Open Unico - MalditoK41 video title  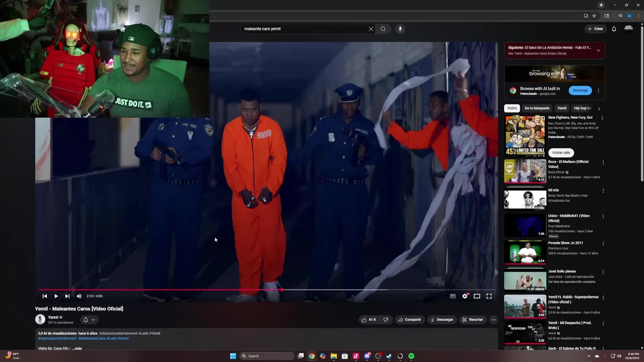pyautogui.click(x=569, y=218)
